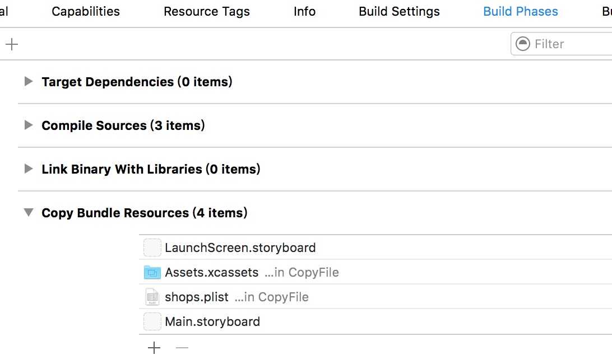Expand Compile Sources section
This screenshot has width=612, height=364.
coord(28,125)
